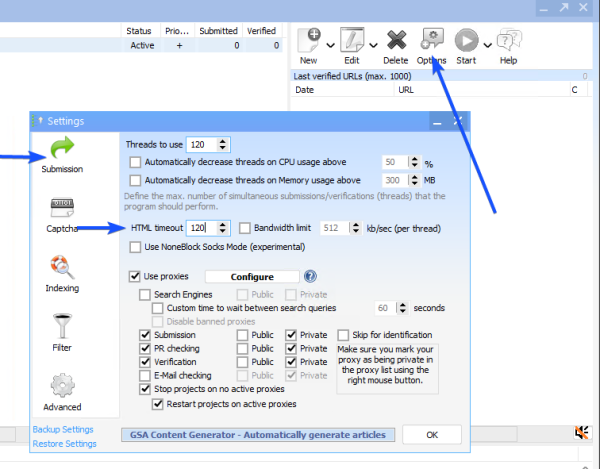Image resolution: width=600 pixels, height=469 pixels.
Task: Click the Edit project toolbar icon
Action: click(x=352, y=40)
